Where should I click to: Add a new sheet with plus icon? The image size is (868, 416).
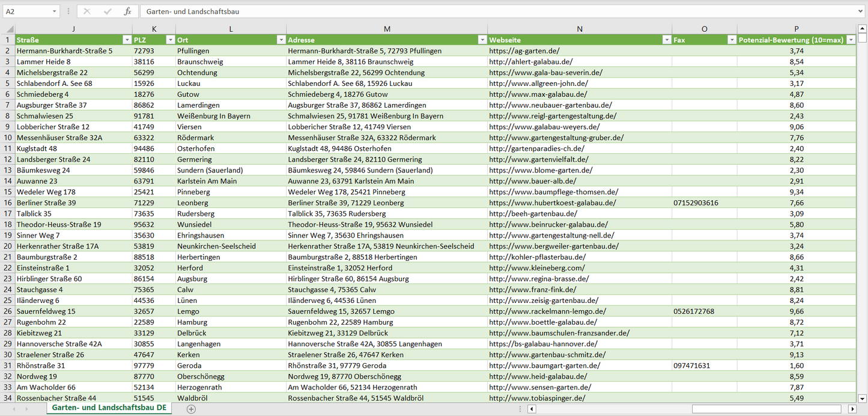[191, 409]
